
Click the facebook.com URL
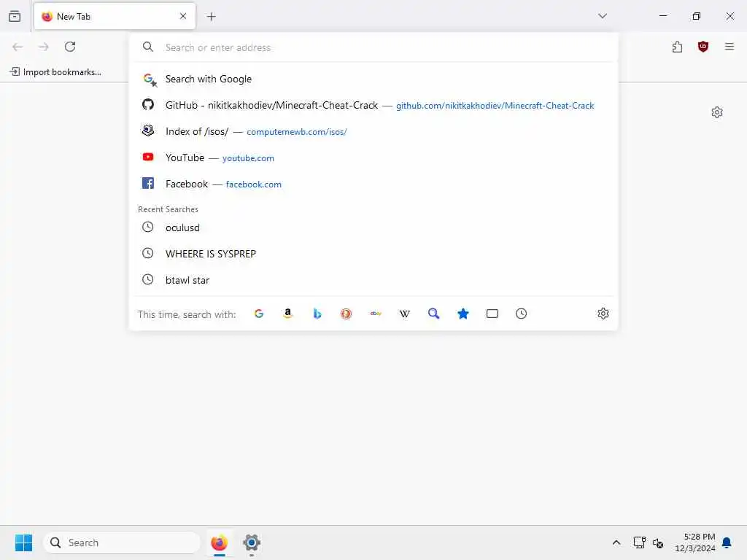[253, 184]
